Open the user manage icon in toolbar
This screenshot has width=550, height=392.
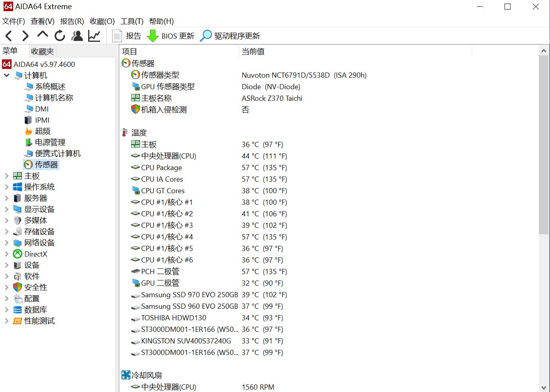pyautogui.click(x=77, y=36)
